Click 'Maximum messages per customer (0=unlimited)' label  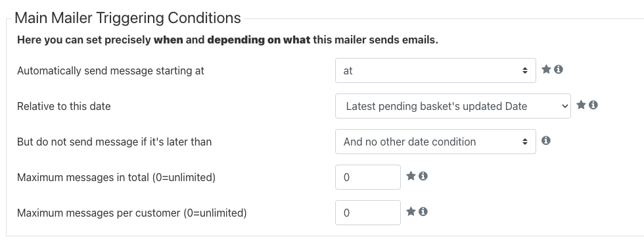click(x=132, y=213)
